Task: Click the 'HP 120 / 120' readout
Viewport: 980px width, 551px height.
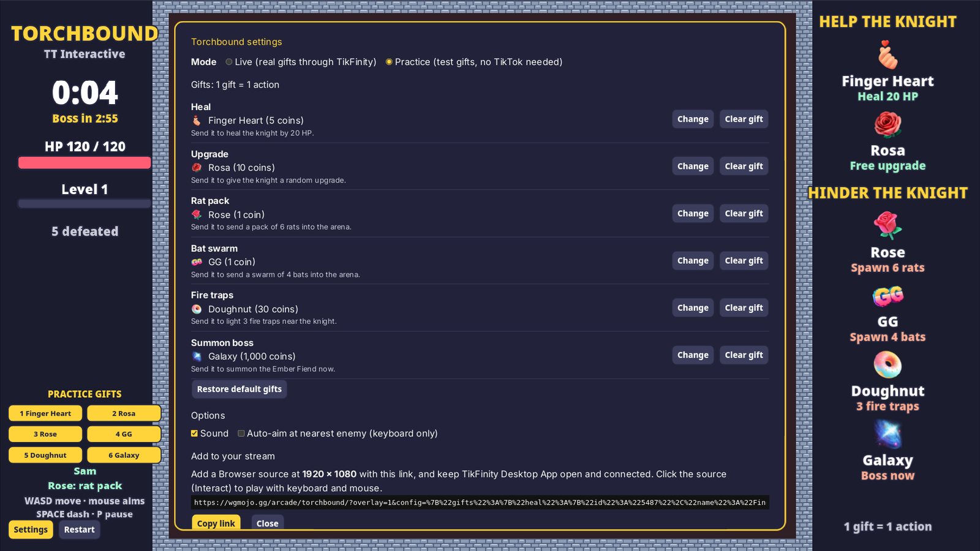Action: coord(85,147)
